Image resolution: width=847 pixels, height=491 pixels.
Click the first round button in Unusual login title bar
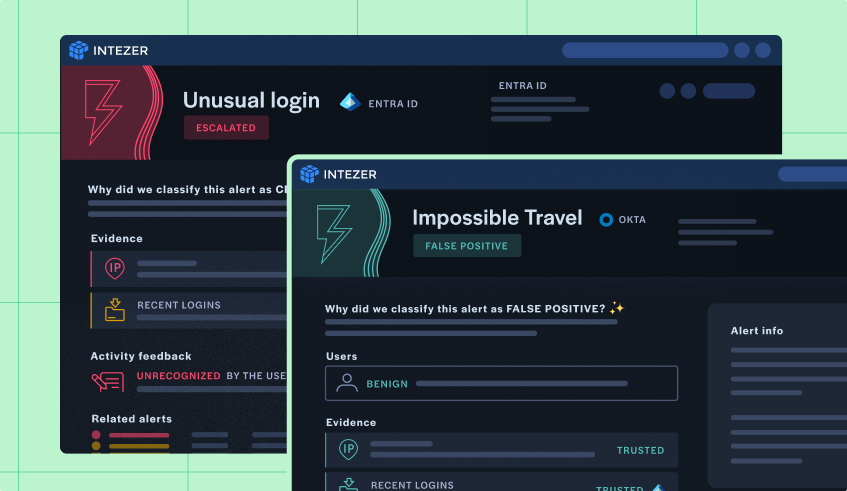(742, 50)
